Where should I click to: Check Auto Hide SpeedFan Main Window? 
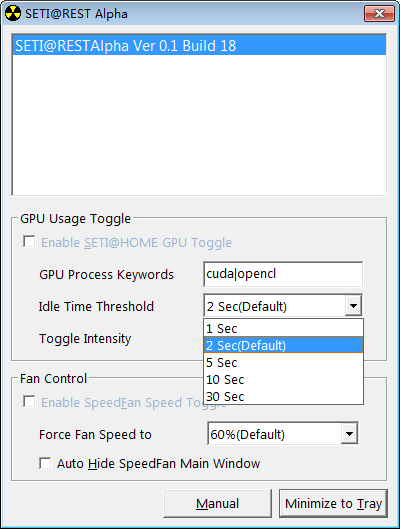[45, 463]
